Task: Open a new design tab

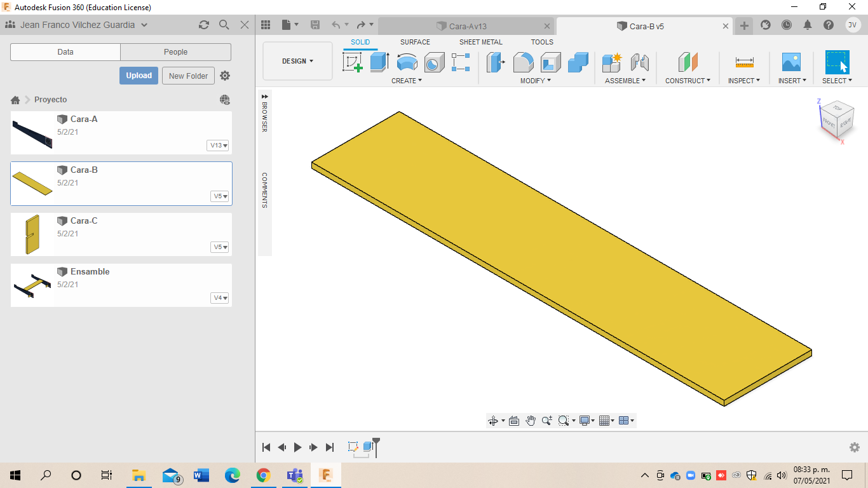Action: 744,25
